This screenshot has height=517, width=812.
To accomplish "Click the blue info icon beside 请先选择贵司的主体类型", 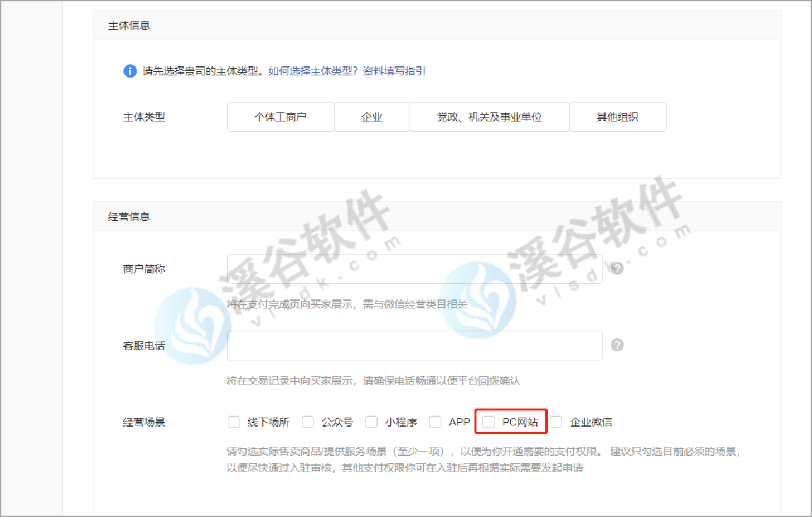I will (x=130, y=71).
